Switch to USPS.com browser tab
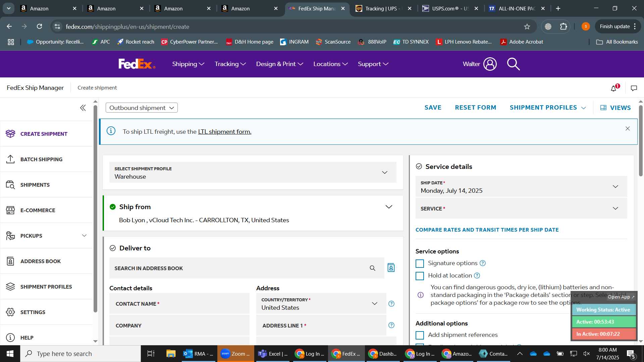Screen dimensions: 644x362 tap(450, 8)
